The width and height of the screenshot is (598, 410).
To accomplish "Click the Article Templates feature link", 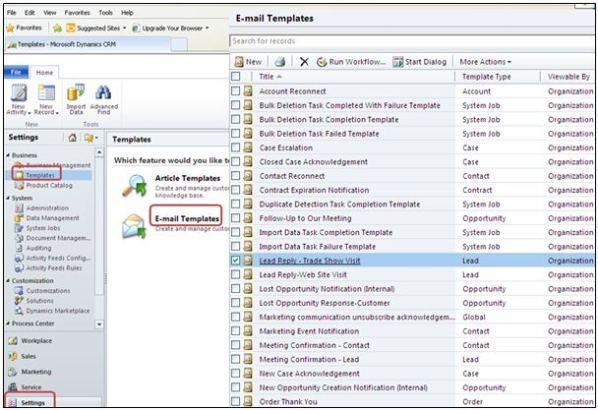I will (188, 178).
